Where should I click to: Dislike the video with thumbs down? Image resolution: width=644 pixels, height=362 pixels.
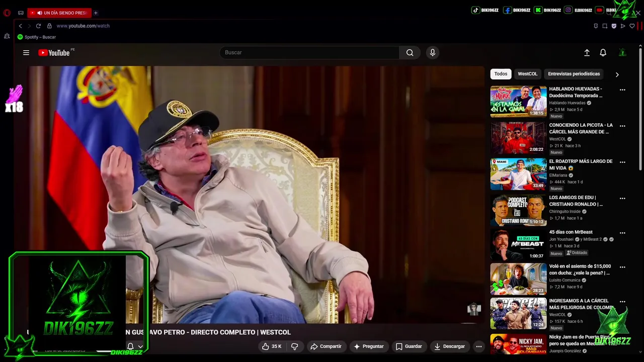tap(295, 346)
